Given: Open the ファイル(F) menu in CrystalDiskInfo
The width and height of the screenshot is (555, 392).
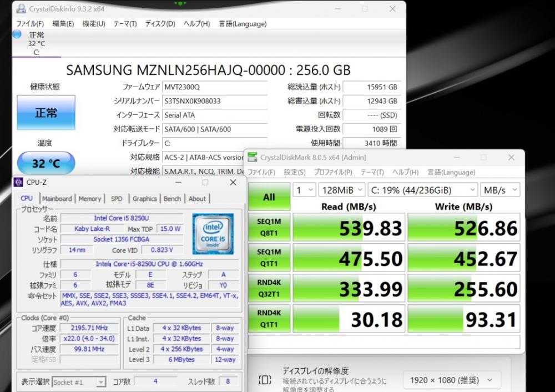Looking at the screenshot, I should click(30, 24).
